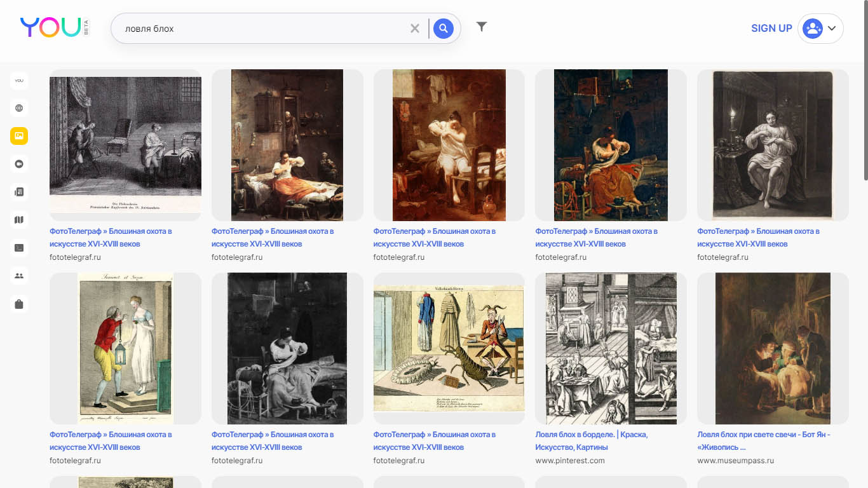The height and width of the screenshot is (488, 868).
Task: Click the blue magnifier search button
Action: 444,29
